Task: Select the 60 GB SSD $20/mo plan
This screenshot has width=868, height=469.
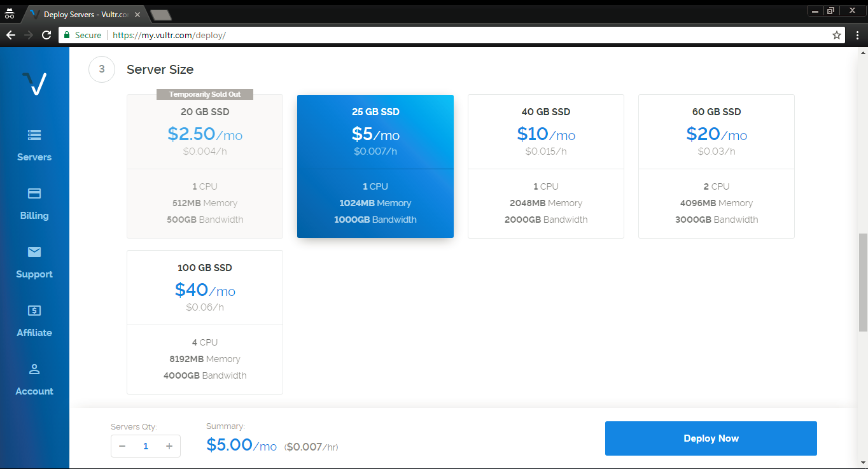Action: click(716, 166)
